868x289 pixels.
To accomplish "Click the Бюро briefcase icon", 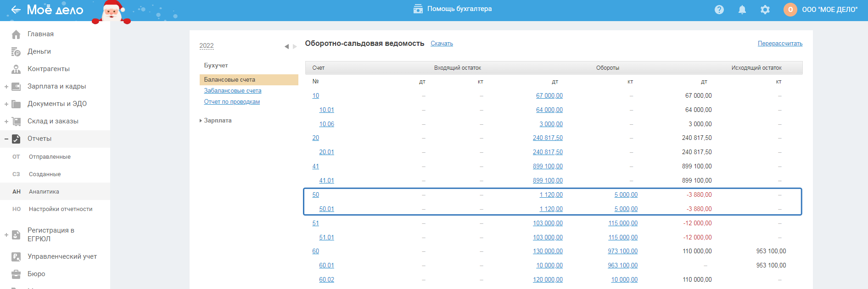I will tap(16, 274).
